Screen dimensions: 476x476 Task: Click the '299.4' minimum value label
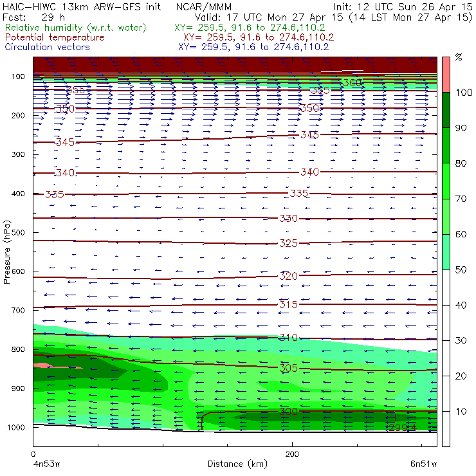click(402, 427)
